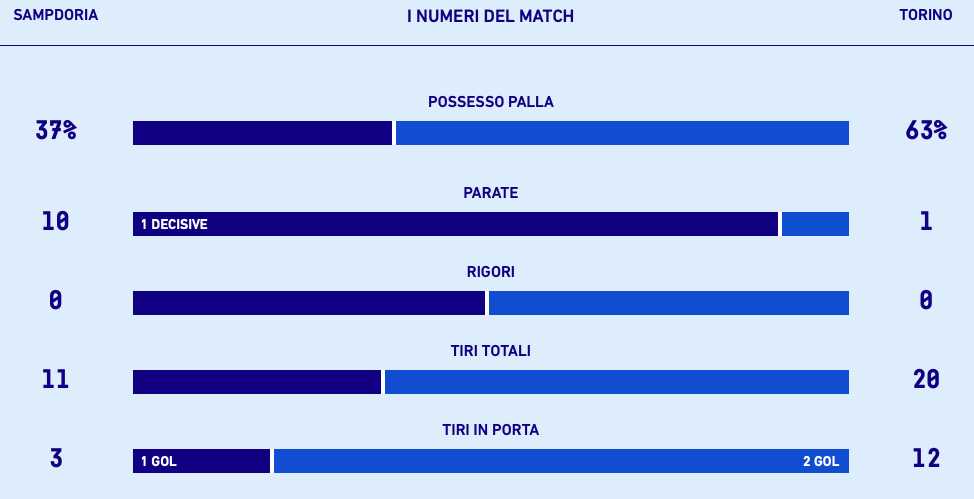Viewport: 974px width, 499px height.
Task: Click the POSSESSO PALLA label
Action: 490,102
